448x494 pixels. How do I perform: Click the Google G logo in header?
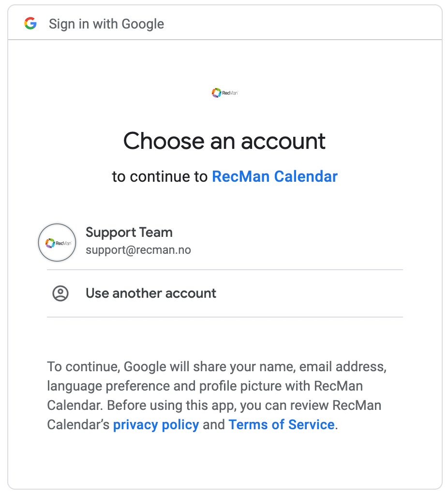pos(30,23)
